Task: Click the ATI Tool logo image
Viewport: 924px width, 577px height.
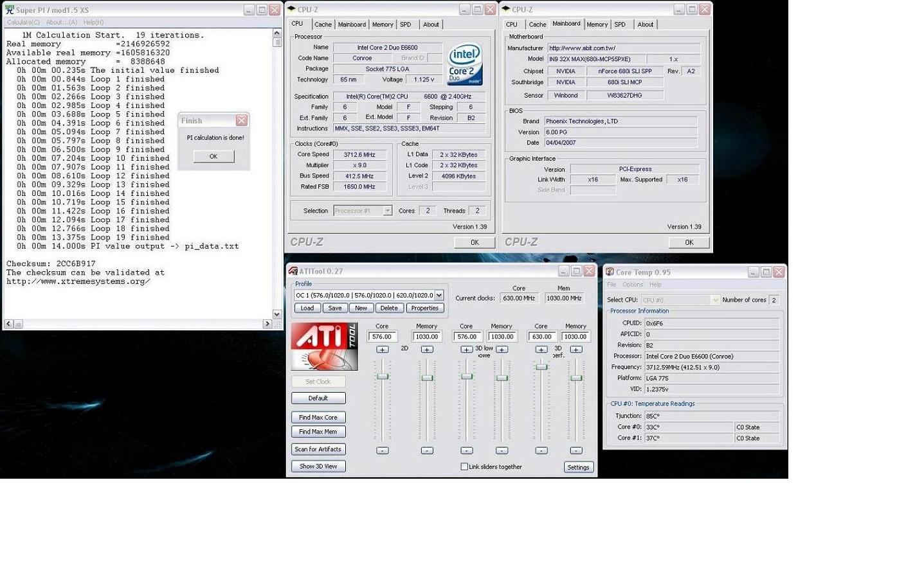Action: [324, 347]
